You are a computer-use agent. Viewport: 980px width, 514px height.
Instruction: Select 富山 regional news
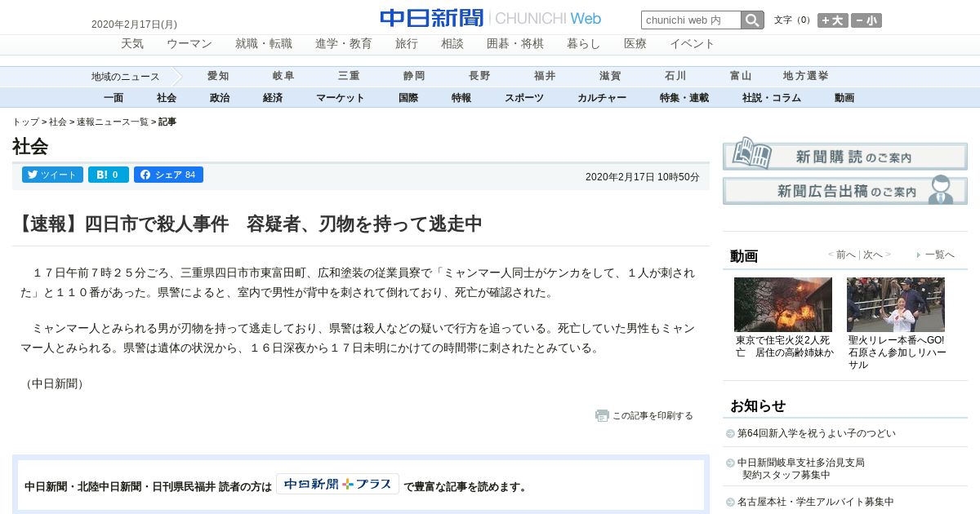pos(741,76)
